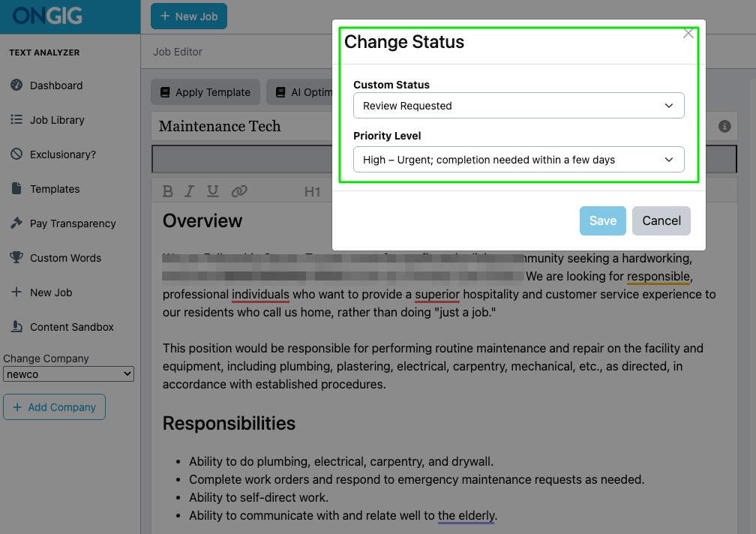Click the Add Company button

click(x=54, y=406)
